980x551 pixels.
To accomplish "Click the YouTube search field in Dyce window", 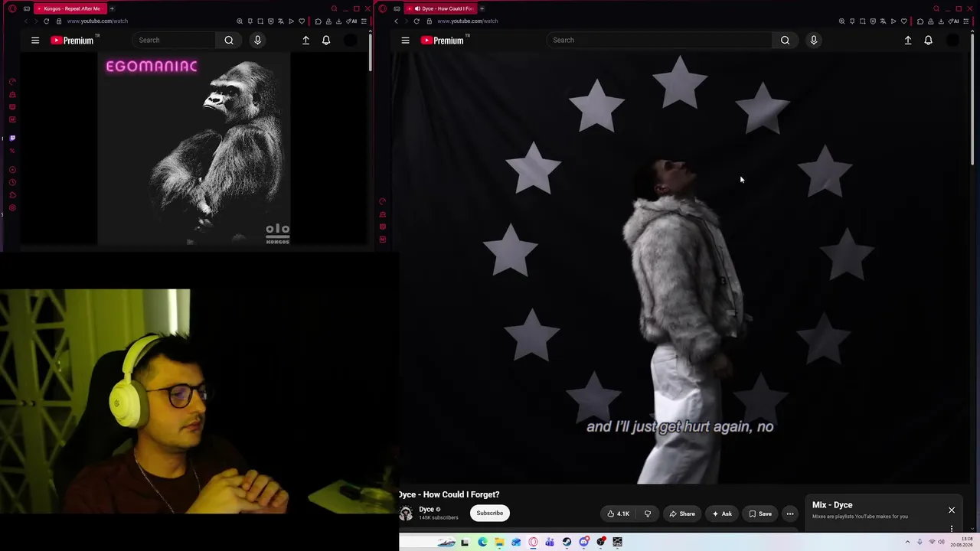I will pyautogui.click(x=659, y=40).
